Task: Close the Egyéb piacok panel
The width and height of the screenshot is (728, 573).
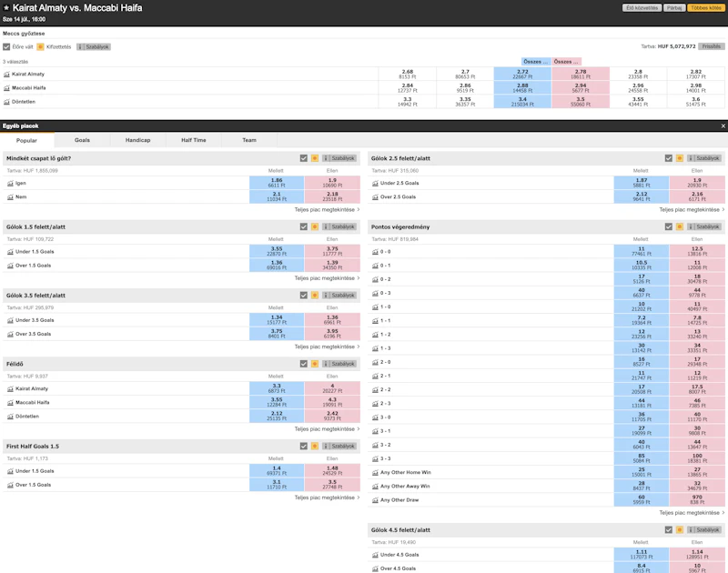Action: pos(723,126)
